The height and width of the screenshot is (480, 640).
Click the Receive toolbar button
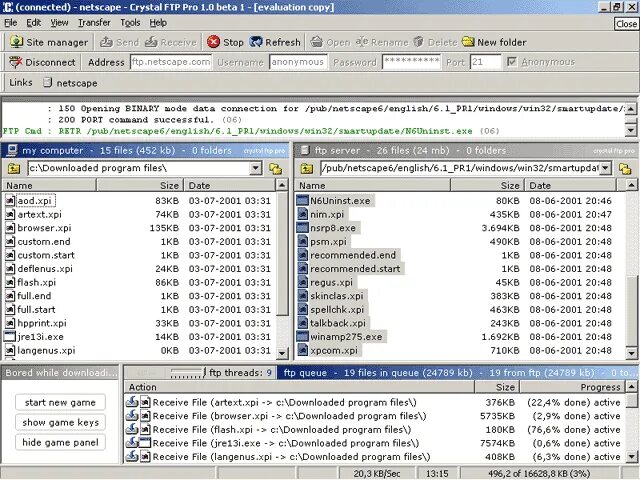coord(171,42)
